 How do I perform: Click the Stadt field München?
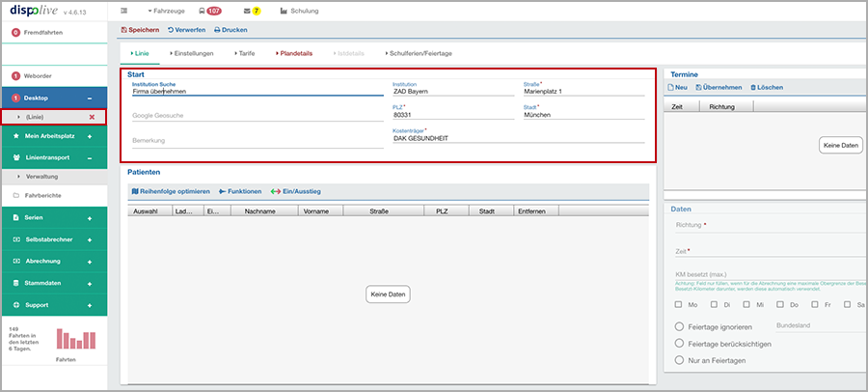point(584,115)
